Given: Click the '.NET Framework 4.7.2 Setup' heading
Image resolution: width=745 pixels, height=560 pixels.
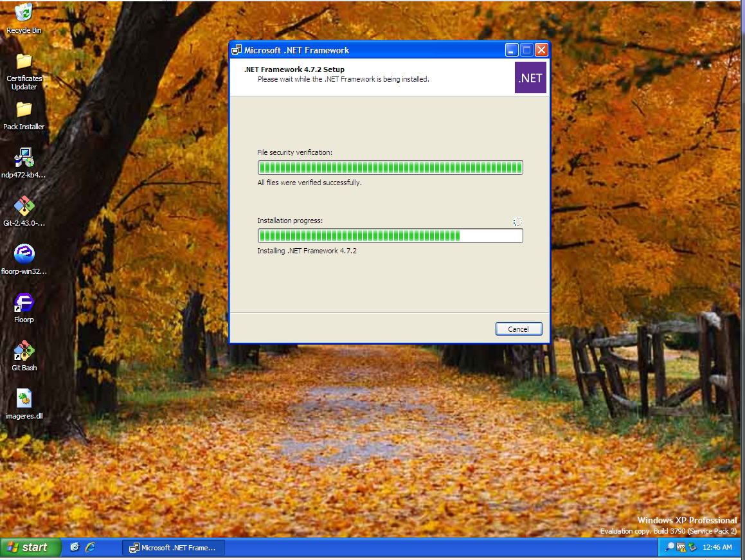Looking at the screenshot, I should point(294,69).
